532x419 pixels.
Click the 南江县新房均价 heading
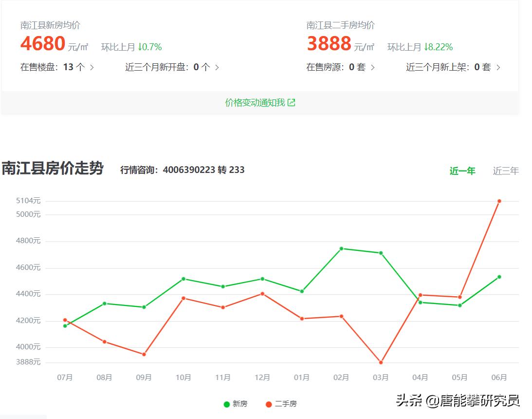pyautogui.click(x=50, y=25)
